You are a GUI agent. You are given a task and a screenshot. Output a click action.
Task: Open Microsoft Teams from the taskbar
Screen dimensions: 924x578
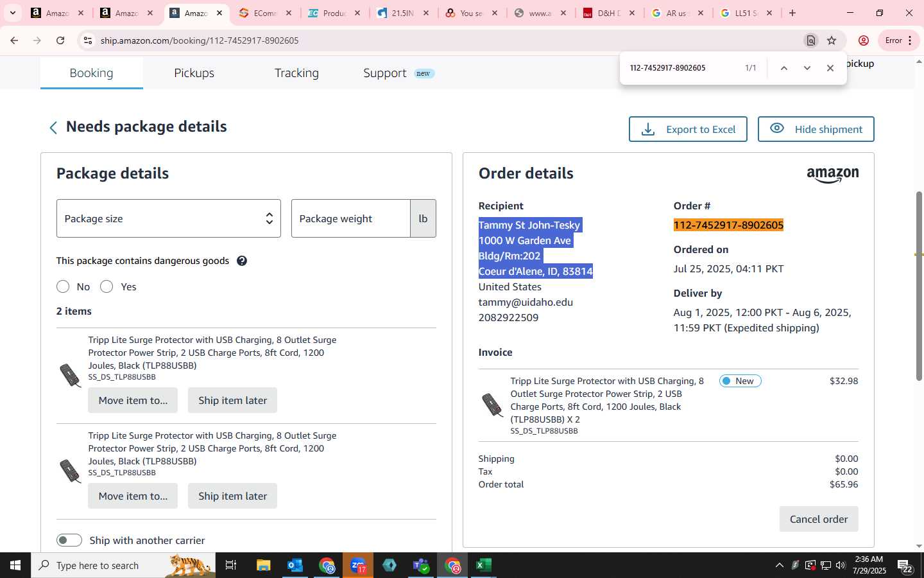click(421, 565)
